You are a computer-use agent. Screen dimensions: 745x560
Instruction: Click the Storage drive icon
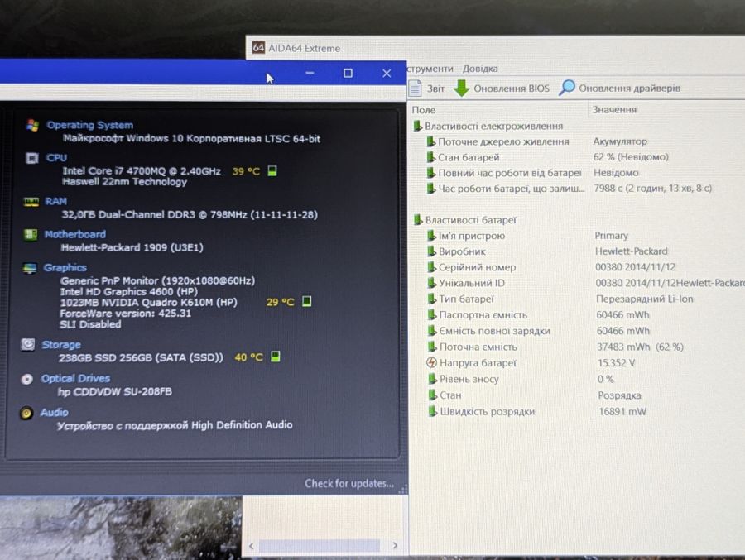click(x=28, y=344)
